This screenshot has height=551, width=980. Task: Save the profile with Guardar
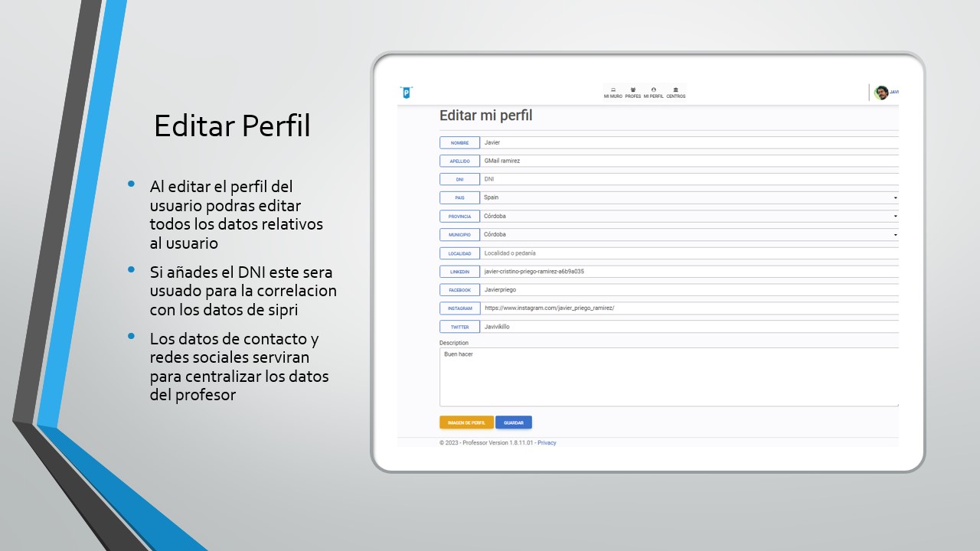514,422
